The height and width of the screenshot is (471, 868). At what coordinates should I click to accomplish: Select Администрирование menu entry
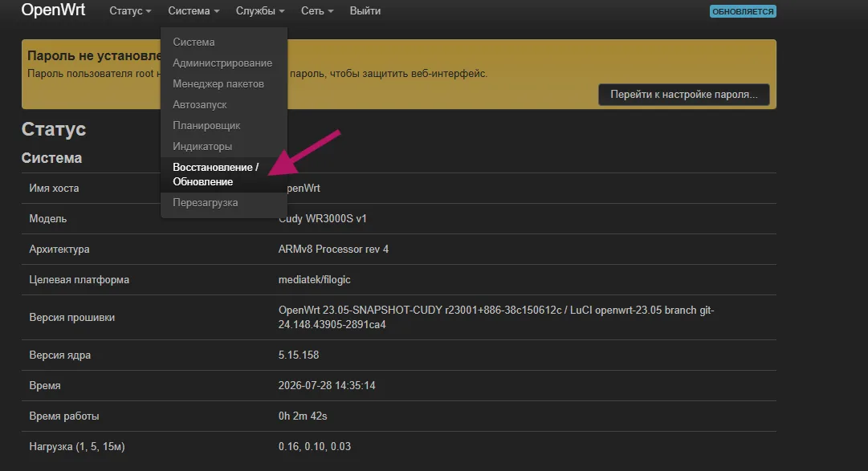click(222, 63)
